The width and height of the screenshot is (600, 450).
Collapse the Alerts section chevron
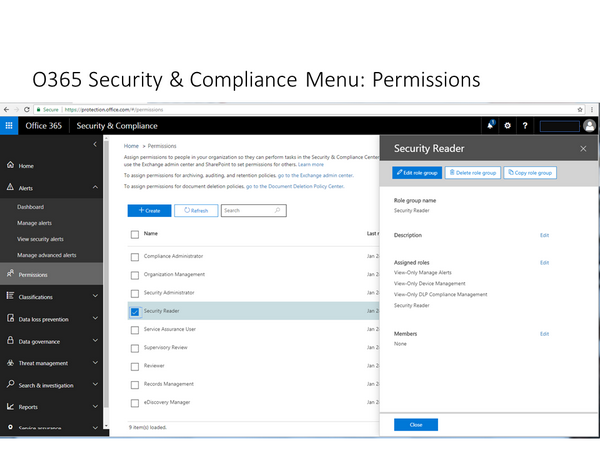[95, 187]
